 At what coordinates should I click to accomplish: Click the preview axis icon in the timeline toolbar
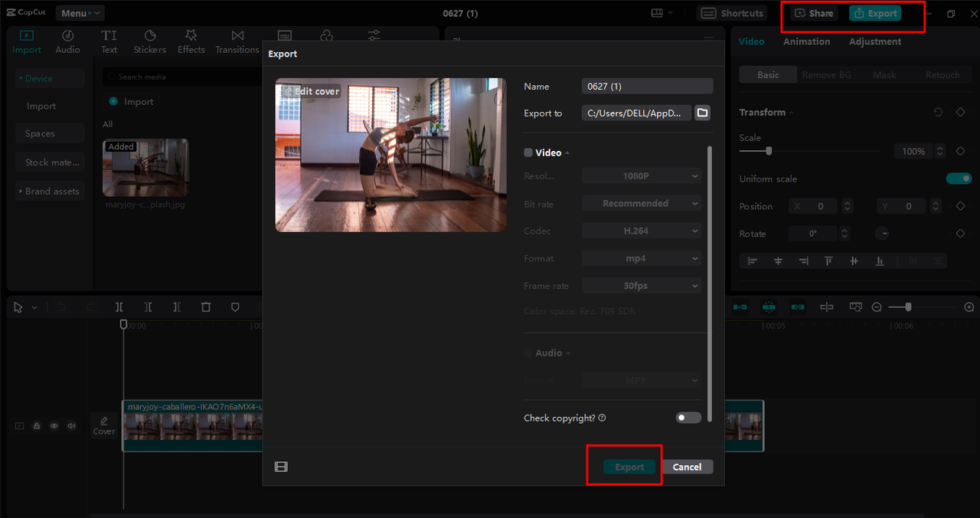click(827, 307)
